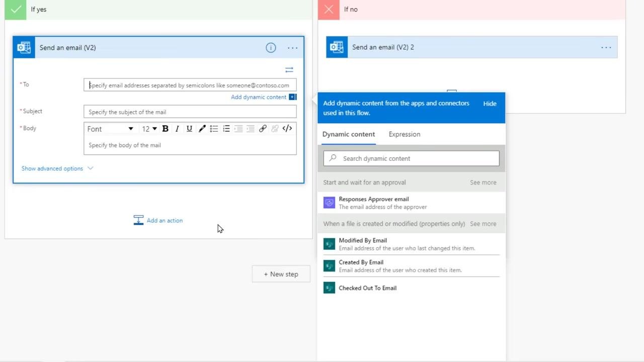Screen dimensions: 644x362
Task: Click the Send an email (V2) card title
Action: pyautogui.click(x=67, y=48)
